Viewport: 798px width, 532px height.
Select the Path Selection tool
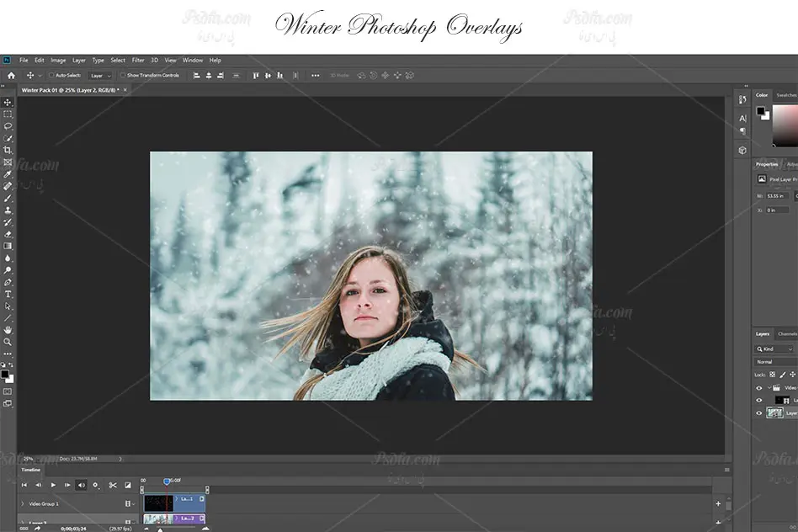click(x=8, y=306)
